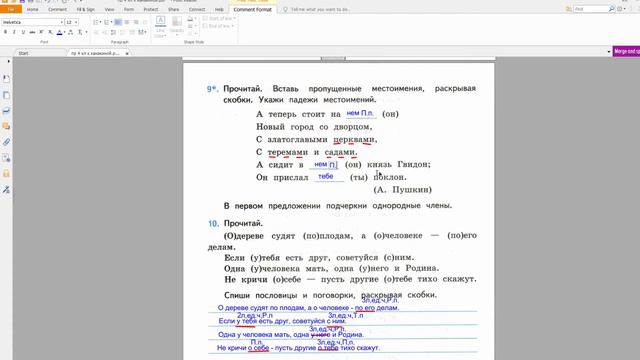Open the Security lock panel in sidebar
The height and width of the screenshot is (360, 640).
tap(6, 174)
